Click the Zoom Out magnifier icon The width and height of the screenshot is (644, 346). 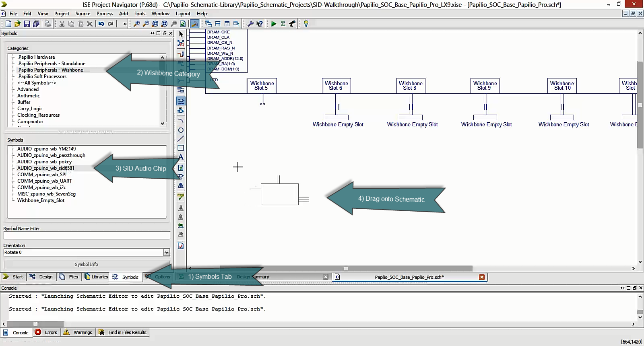146,24
